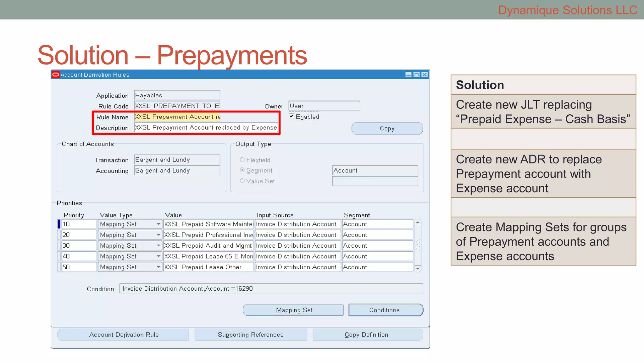Minimize the Account Derivation Rules window
Viewport: 644px width, 362px height.
tap(408, 75)
